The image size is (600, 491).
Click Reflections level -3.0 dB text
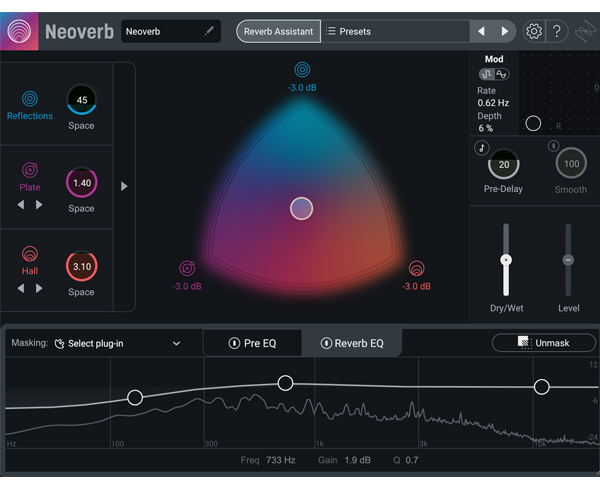pos(302,88)
